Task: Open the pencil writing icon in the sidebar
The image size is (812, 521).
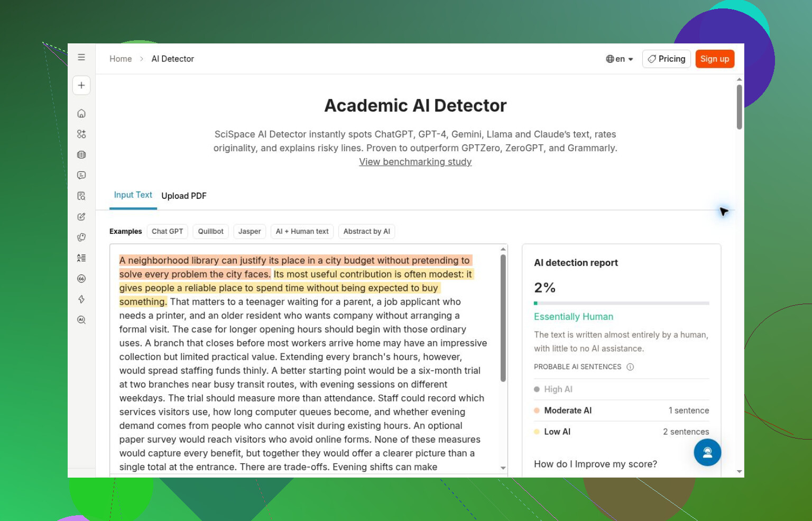Action: [x=81, y=216]
